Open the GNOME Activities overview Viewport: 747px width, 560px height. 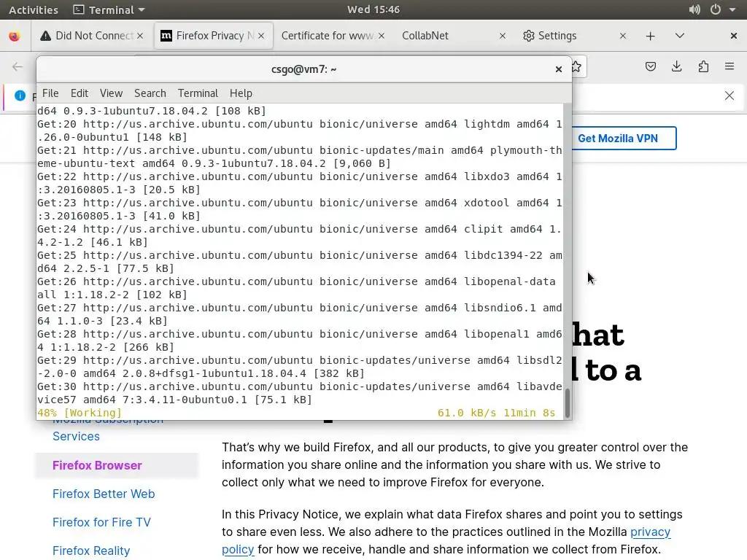pos(34,9)
